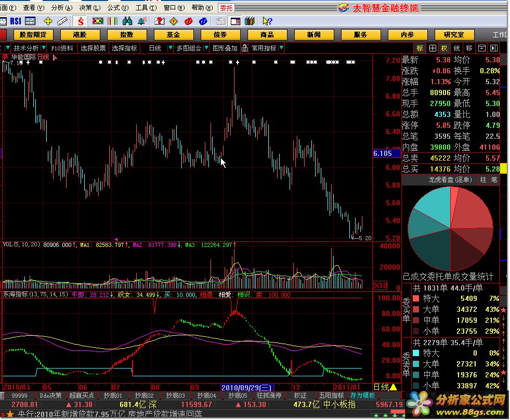The width and height of the screenshot is (510, 420).
Task: Open the 工具(T) menu
Action: click(146, 7)
